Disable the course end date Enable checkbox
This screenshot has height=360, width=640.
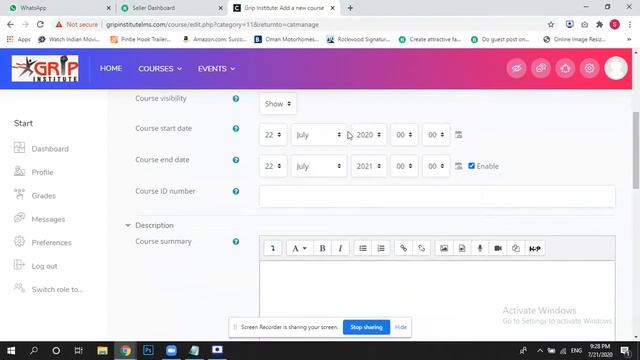pos(471,166)
